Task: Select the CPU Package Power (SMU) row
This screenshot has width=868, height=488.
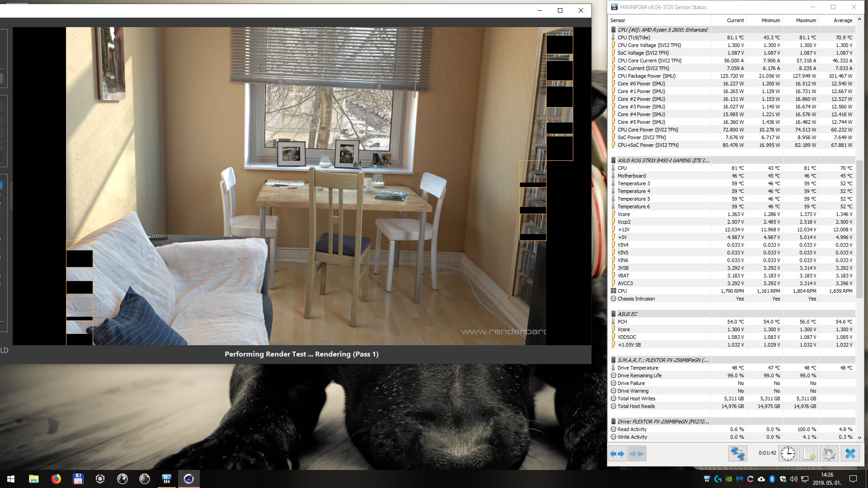Action: 646,76
